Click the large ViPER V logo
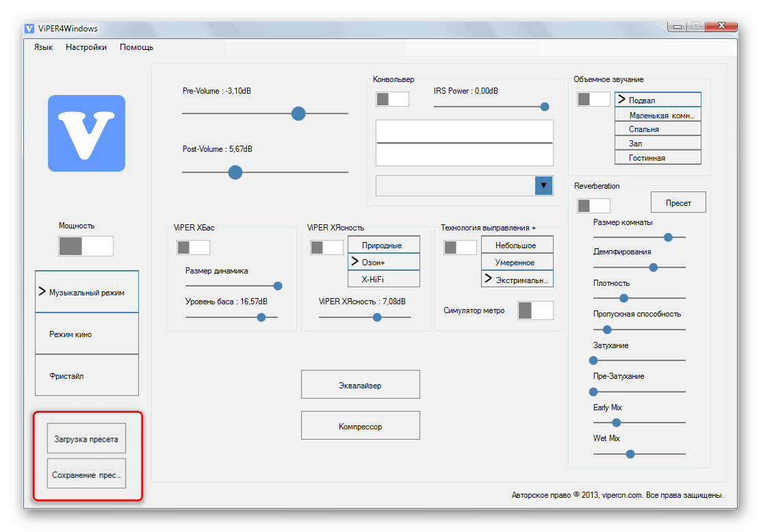Screen dimensions: 761x532 pos(86,133)
